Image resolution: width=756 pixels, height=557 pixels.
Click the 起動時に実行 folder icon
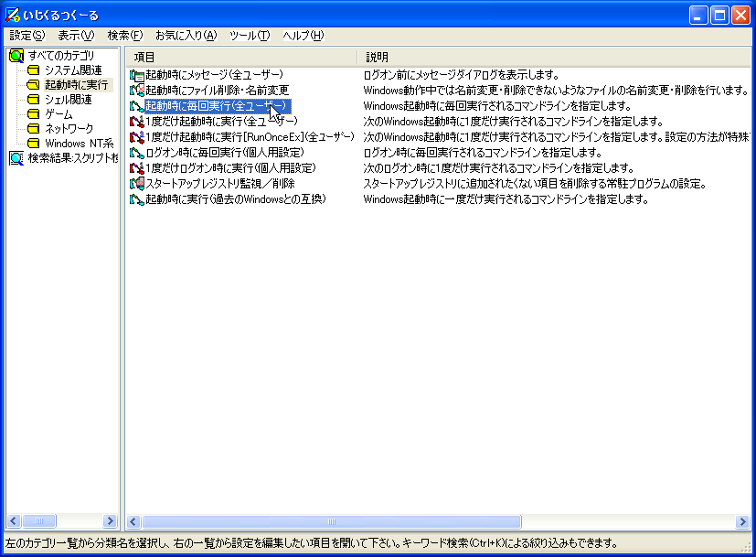[33, 85]
